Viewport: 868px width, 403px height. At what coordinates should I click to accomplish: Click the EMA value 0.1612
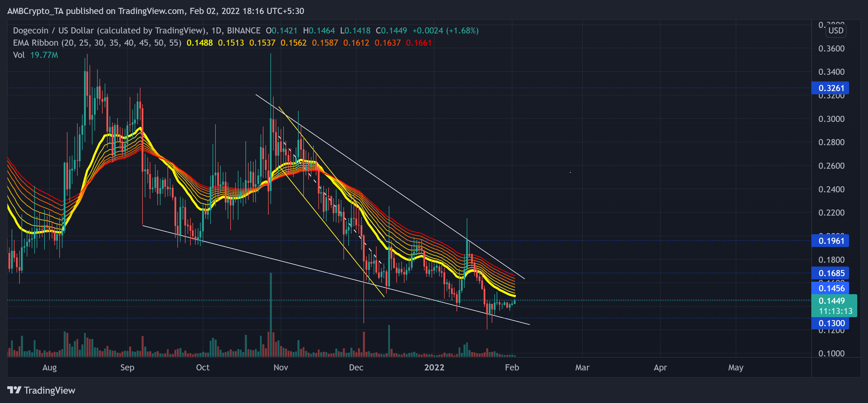click(356, 43)
